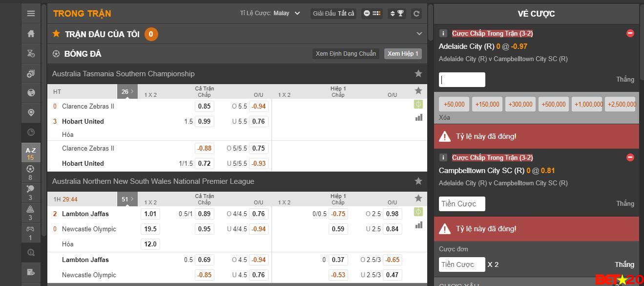Click the hamburger menu at top left
Viewport: 644px width, 286px height.
(x=31, y=13)
